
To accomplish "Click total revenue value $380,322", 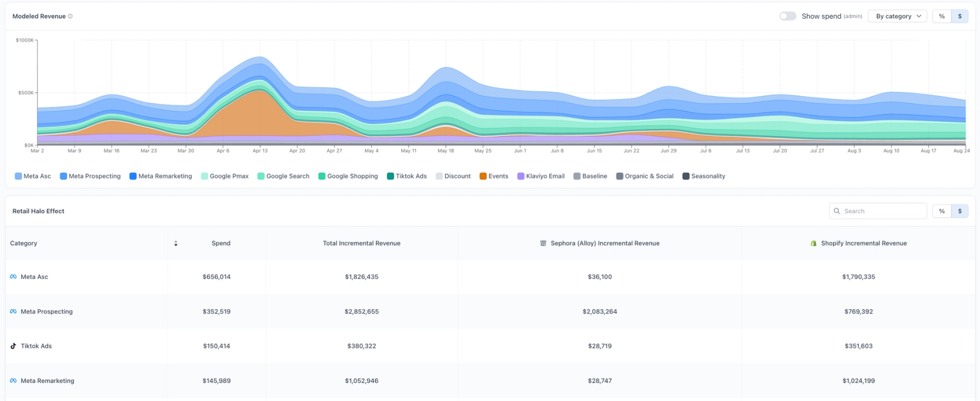I will 362,346.
